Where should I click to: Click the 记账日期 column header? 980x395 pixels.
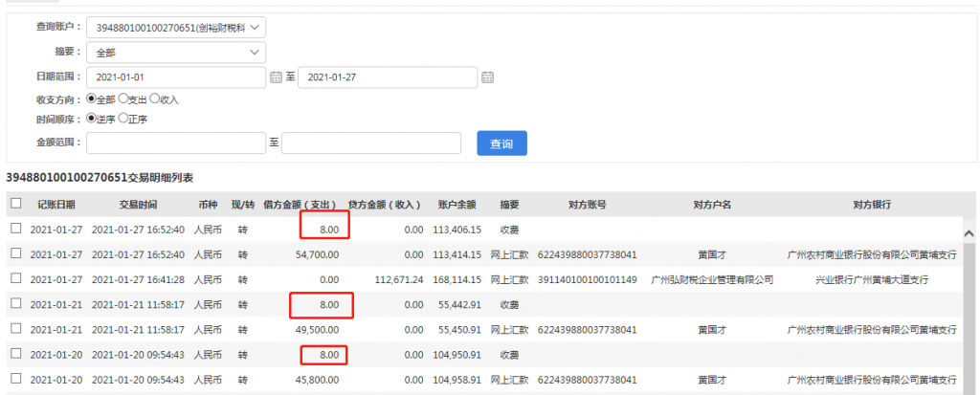click(56, 205)
